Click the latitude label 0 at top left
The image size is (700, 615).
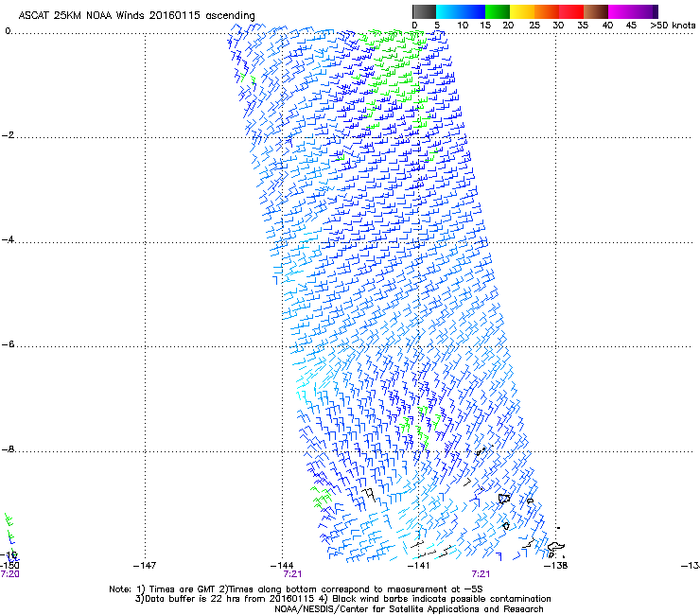(8, 31)
